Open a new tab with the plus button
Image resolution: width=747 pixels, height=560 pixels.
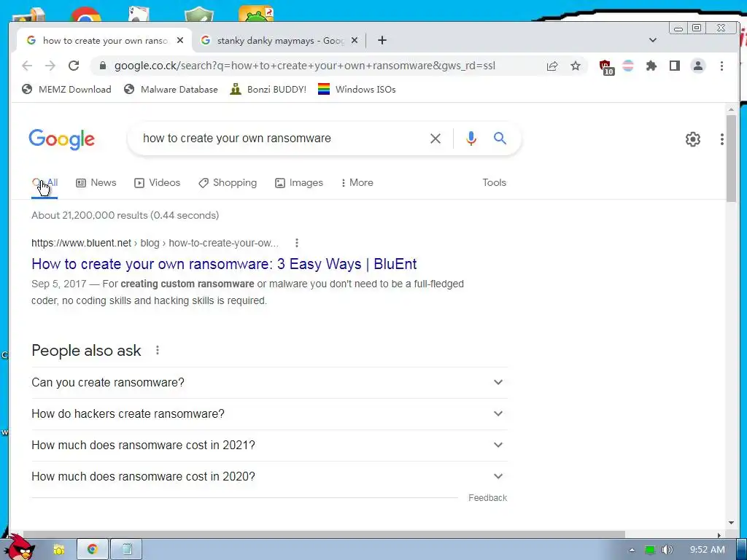(382, 41)
